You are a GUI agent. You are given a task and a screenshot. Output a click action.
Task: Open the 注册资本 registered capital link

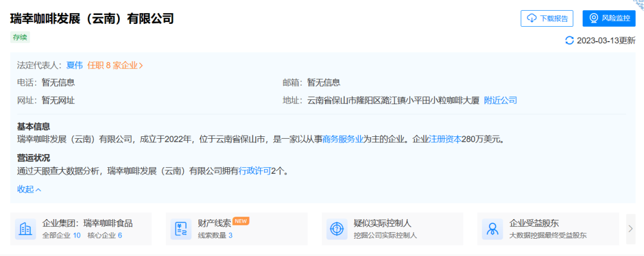[445, 139]
